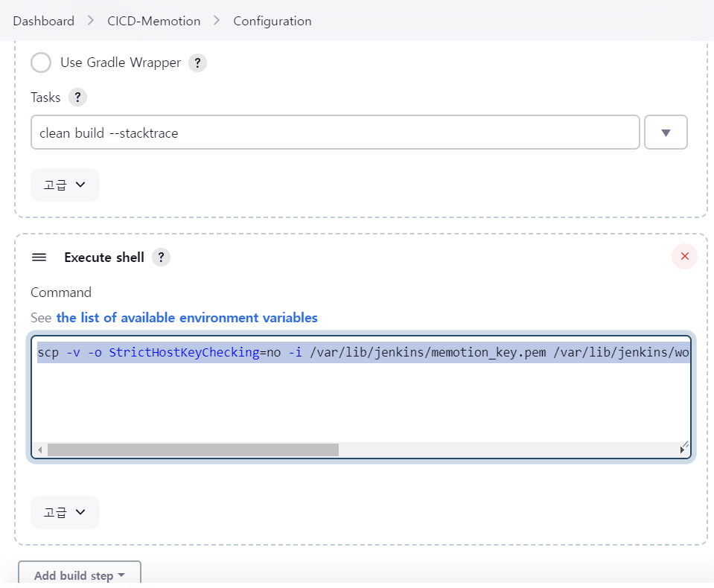
Task: Grab the Execute shell drag handle
Action: coord(39,257)
